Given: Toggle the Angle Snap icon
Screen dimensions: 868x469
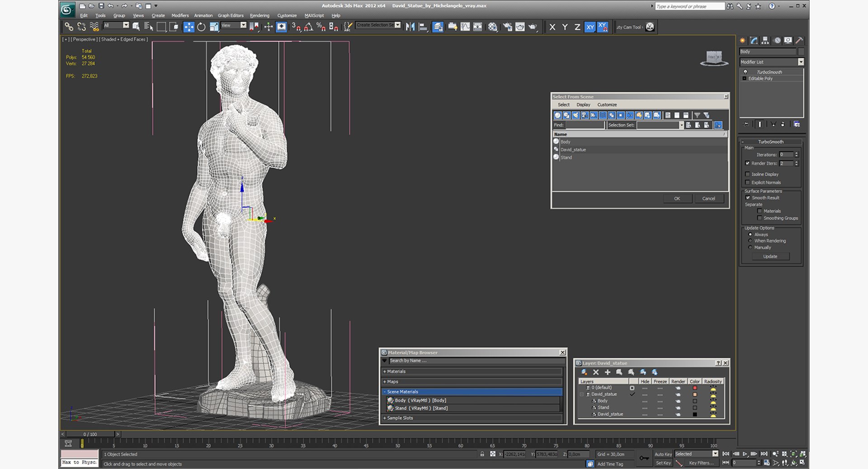Looking at the screenshot, I should coord(308,27).
